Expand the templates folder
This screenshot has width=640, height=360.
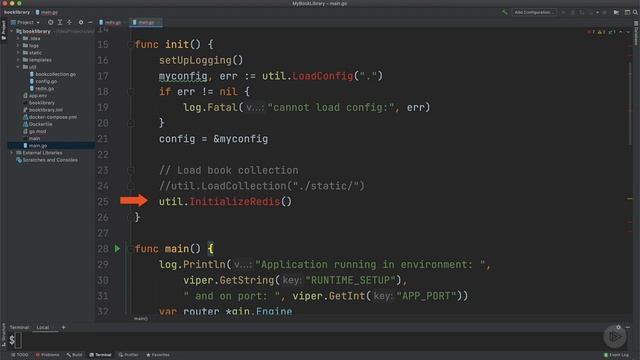pyautogui.click(x=18, y=60)
